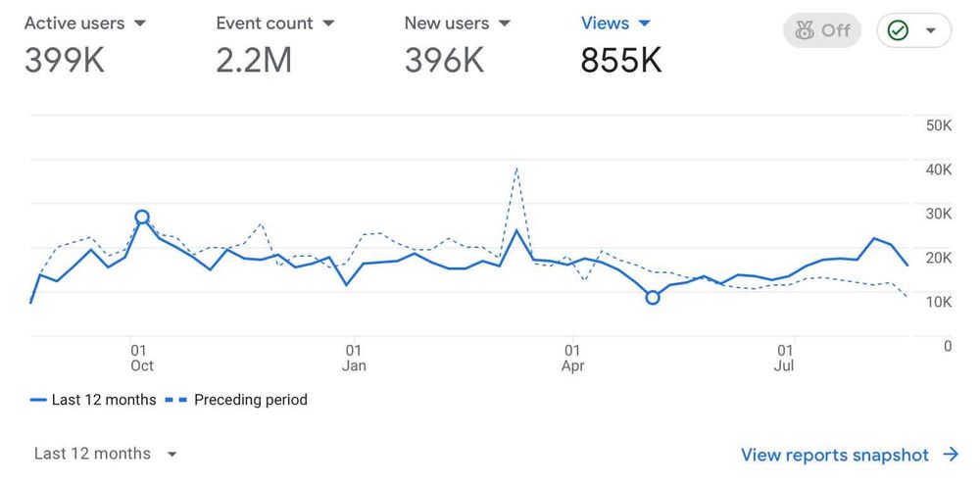Click the Last 12 months legend entry
This screenshot has height=483, width=980.
pos(104,400)
